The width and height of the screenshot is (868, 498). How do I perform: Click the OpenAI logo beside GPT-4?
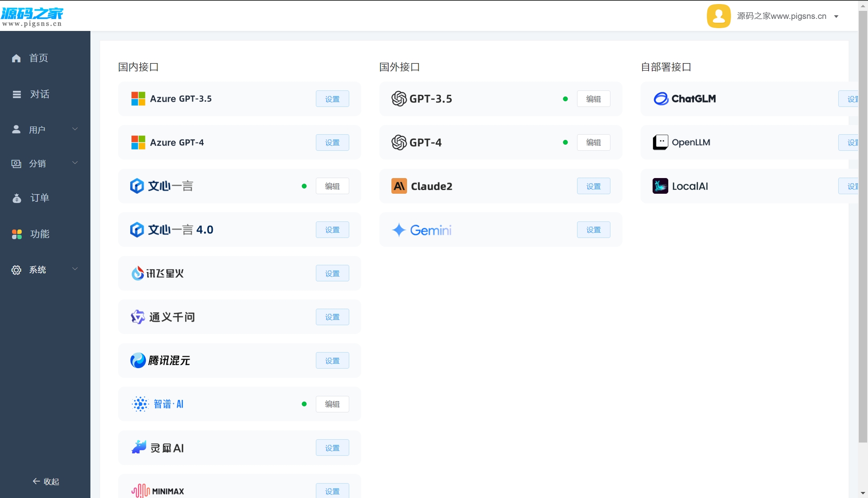pyautogui.click(x=399, y=142)
